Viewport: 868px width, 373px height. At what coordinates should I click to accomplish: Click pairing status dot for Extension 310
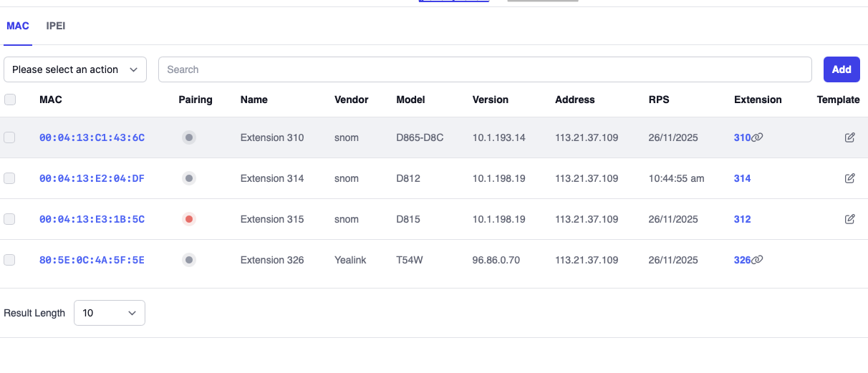(x=189, y=137)
